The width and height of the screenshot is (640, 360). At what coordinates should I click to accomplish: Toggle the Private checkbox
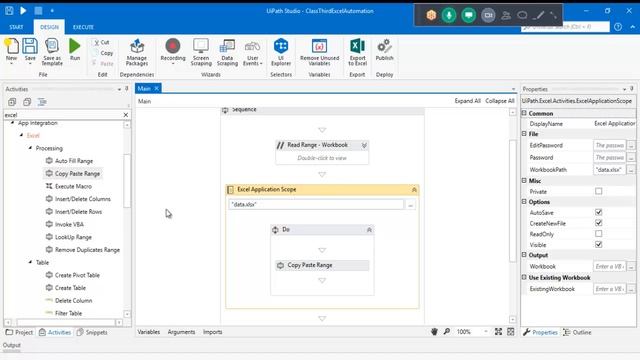(x=598, y=191)
